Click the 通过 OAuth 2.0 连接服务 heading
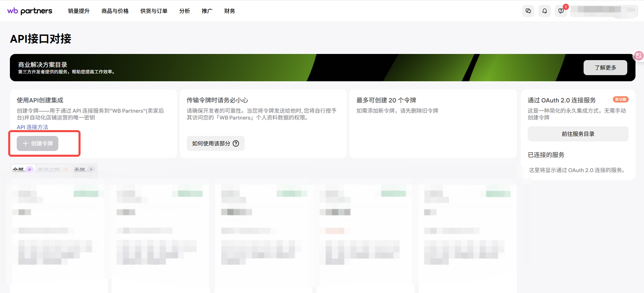 [x=561, y=100]
